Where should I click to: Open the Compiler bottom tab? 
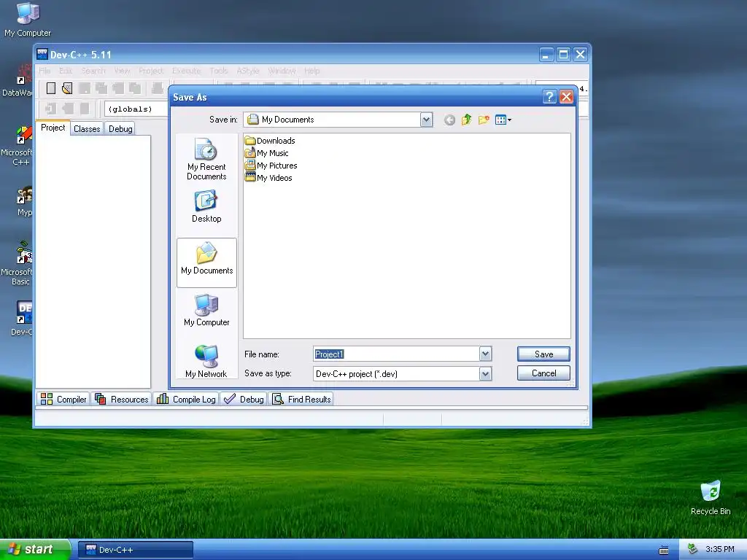(x=63, y=399)
